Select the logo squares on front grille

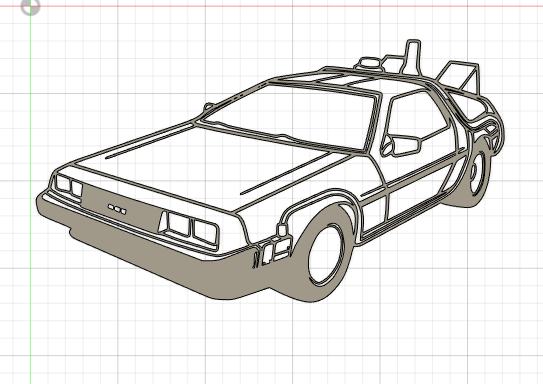tap(117, 209)
